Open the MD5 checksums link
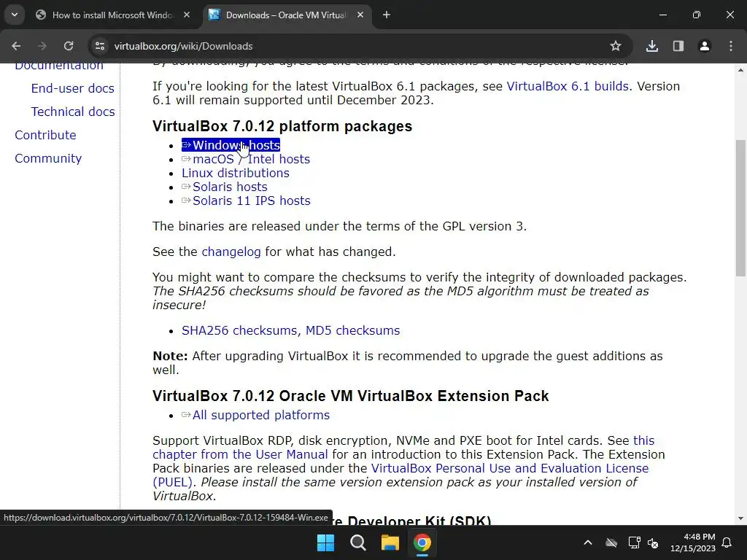 click(x=352, y=330)
